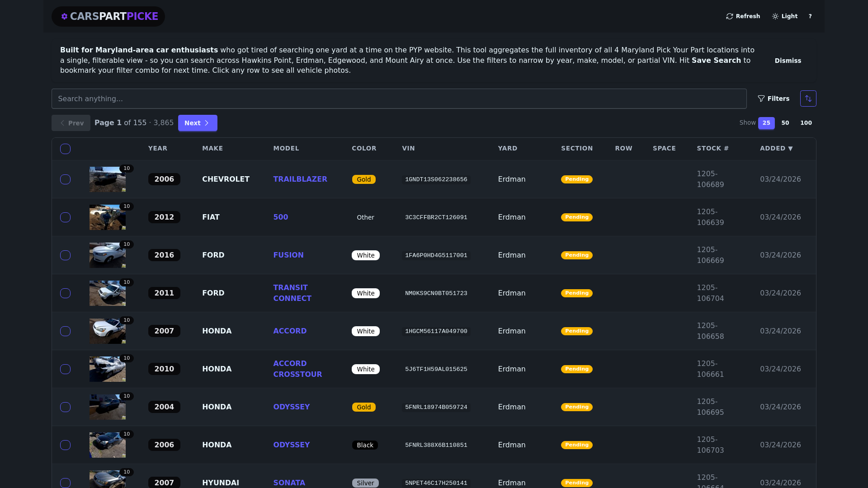Sort by the YEAR column header
868x488 pixels.
click(x=158, y=148)
